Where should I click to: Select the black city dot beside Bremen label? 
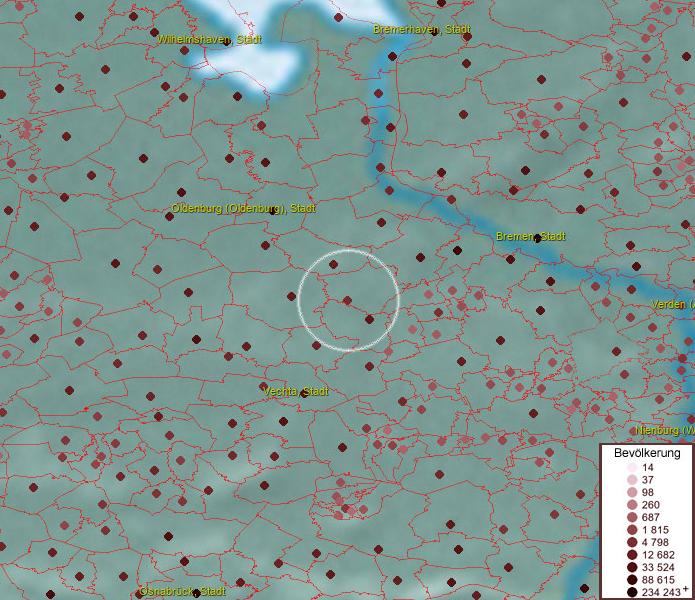coord(537,239)
